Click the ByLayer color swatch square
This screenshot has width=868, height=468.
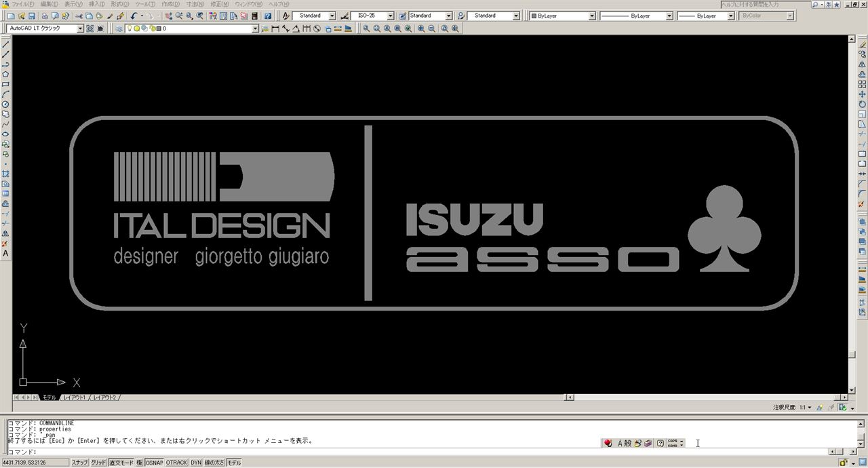click(x=534, y=16)
